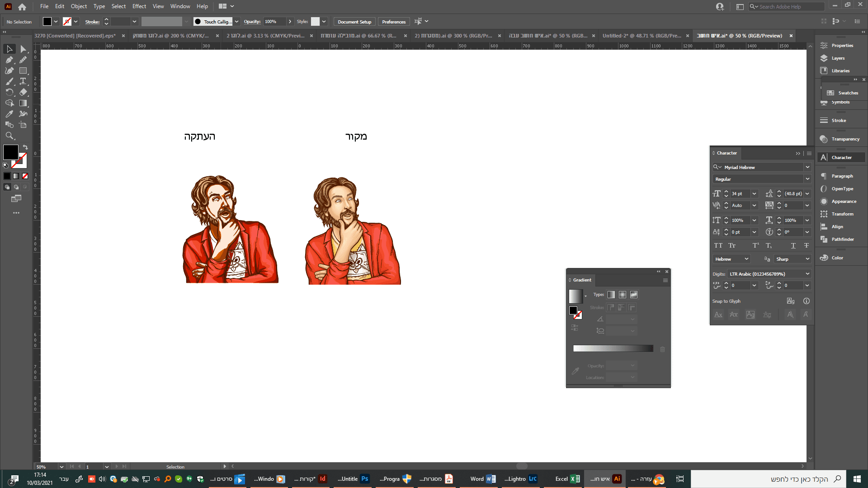Swap fill and stroke colors
The image size is (868, 488).
point(26,147)
